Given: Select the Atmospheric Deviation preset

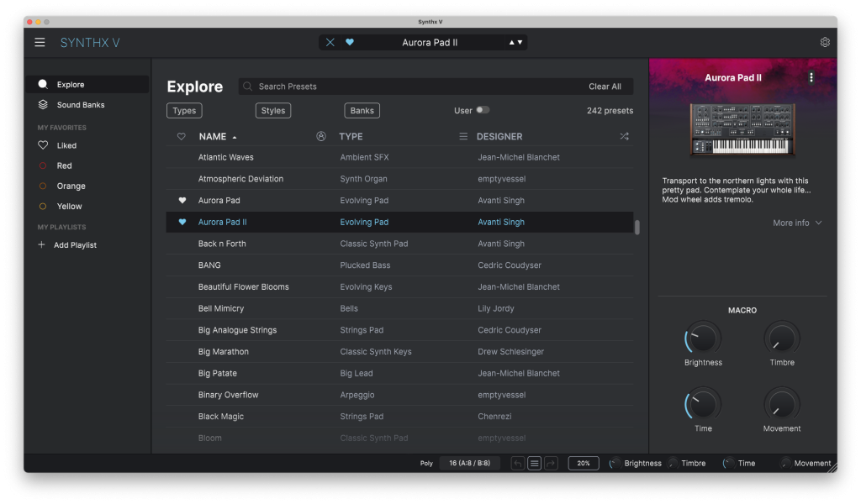Looking at the screenshot, I should pos(399,179).
